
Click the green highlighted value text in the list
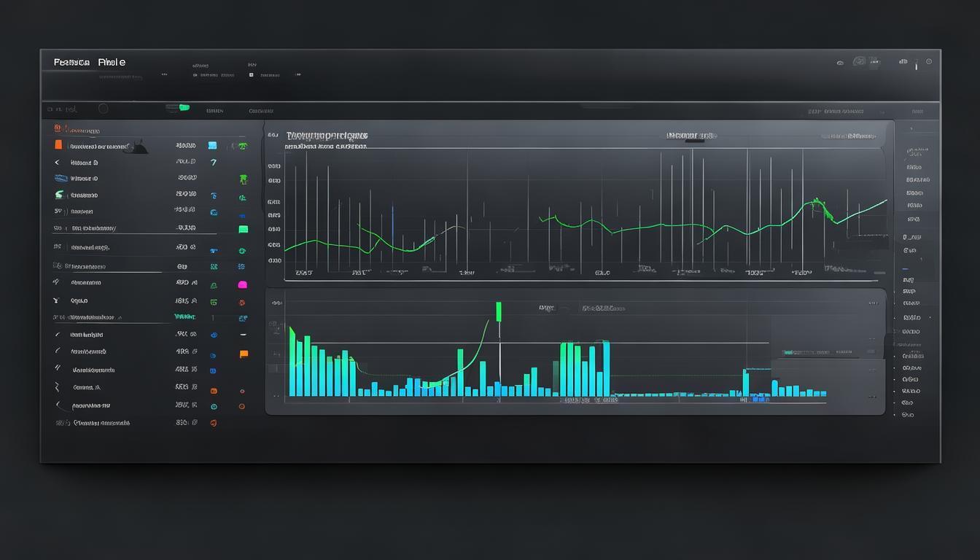click(184, 317)
